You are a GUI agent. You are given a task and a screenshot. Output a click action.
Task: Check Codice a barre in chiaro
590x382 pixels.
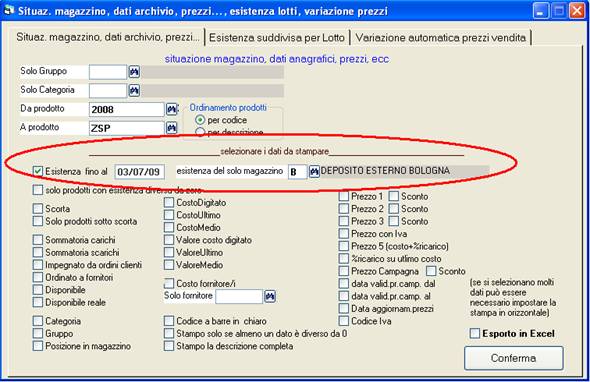tap(169, 321)
